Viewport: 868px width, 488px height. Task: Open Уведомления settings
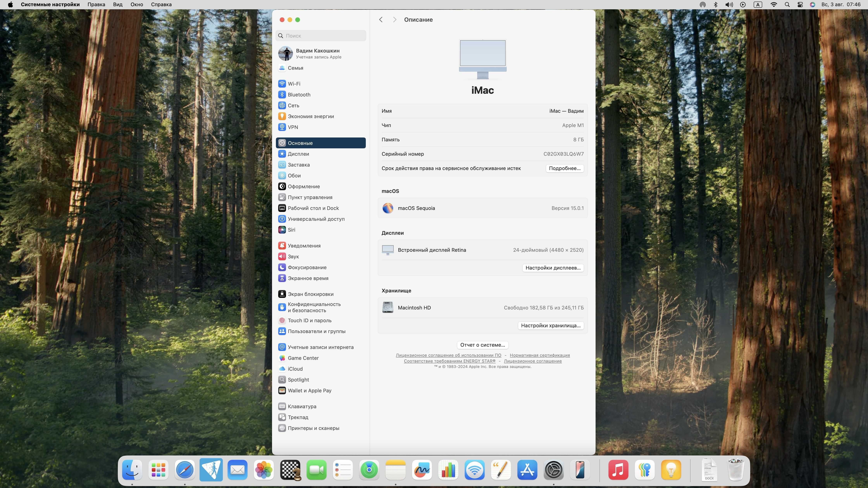[x=320, y=246]
